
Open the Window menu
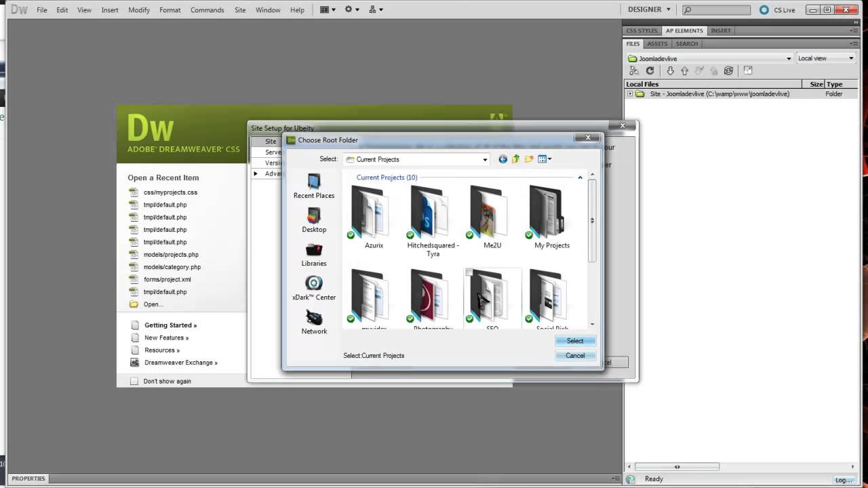click(x=268, y=10)
